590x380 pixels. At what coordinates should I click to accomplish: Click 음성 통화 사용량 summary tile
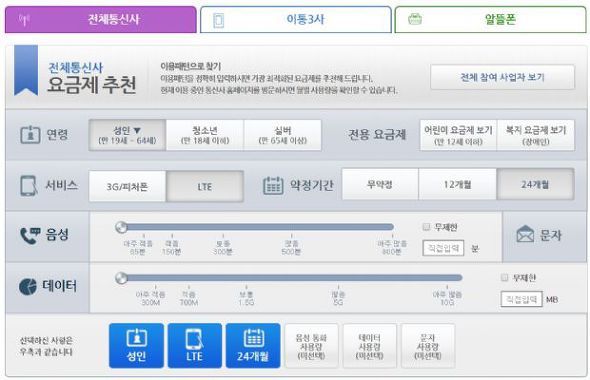pos(311,346)
